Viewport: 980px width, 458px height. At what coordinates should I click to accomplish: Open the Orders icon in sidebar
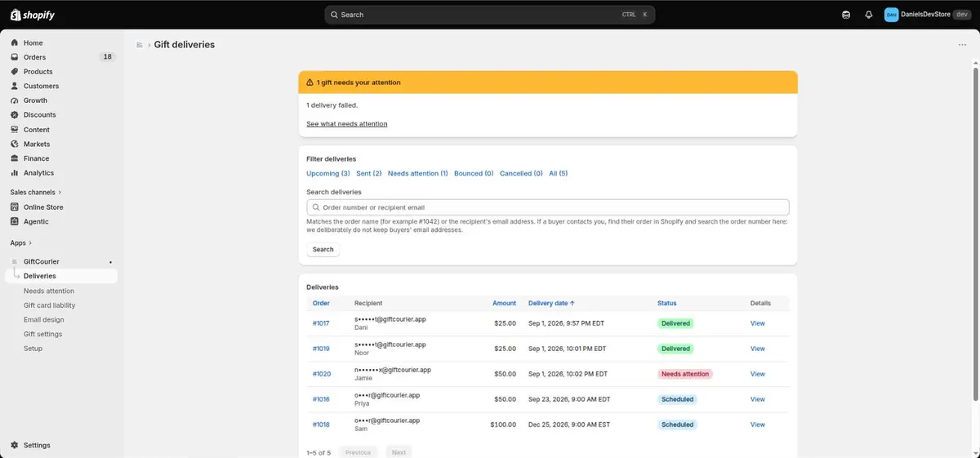15,57
